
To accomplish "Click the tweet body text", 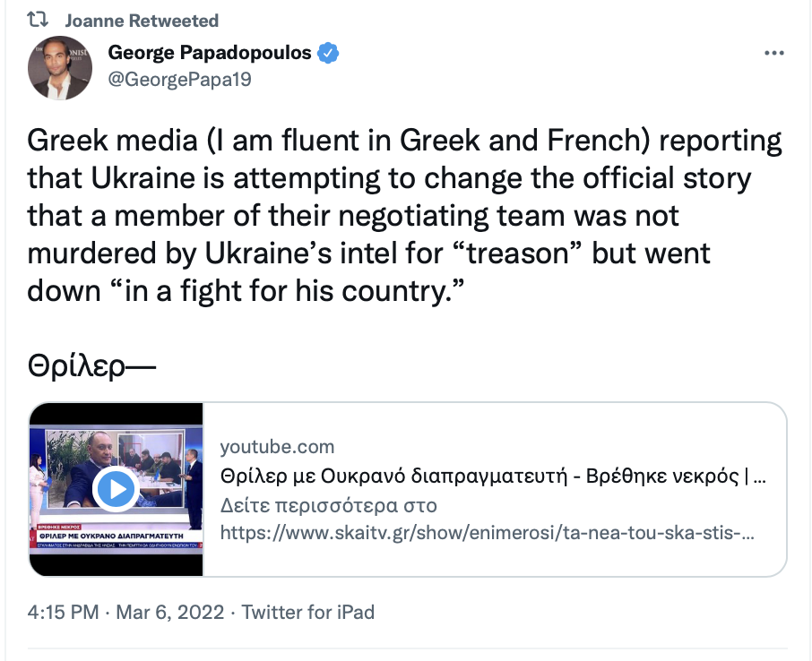I will point(404,216).
